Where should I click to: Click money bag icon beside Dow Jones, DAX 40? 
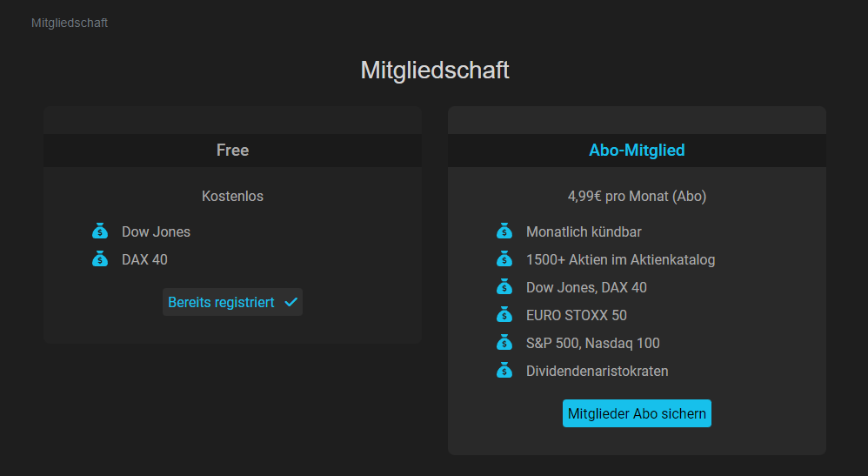504,286
